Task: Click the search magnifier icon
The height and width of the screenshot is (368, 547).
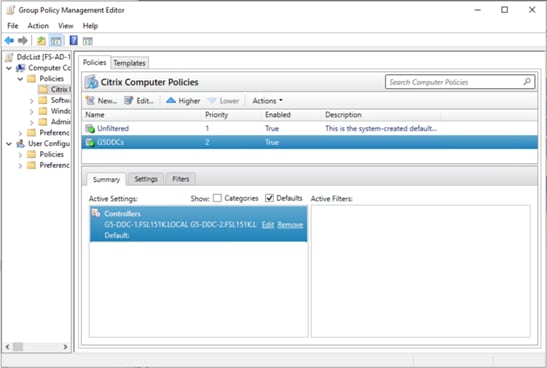Action: tap(527, 82)
